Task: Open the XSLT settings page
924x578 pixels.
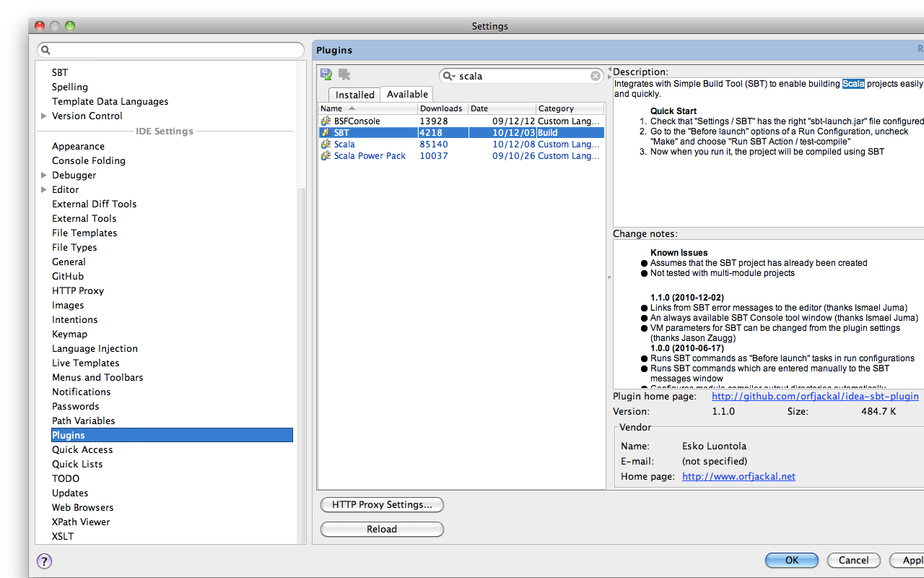Action: [x=63, y=536]
